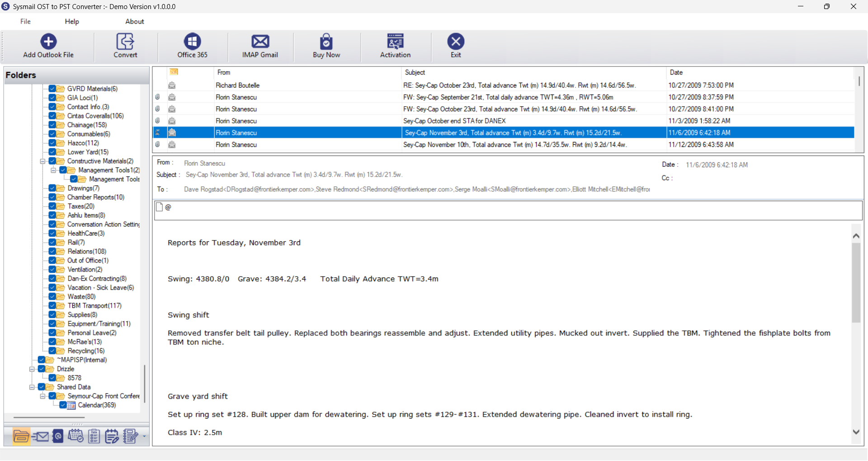Image resolution: width=868 pixels, height=461 pixels.
Task: Click the email list vertical scrollbar thumb
Action: pyautogui.click(x=859, y=81)
